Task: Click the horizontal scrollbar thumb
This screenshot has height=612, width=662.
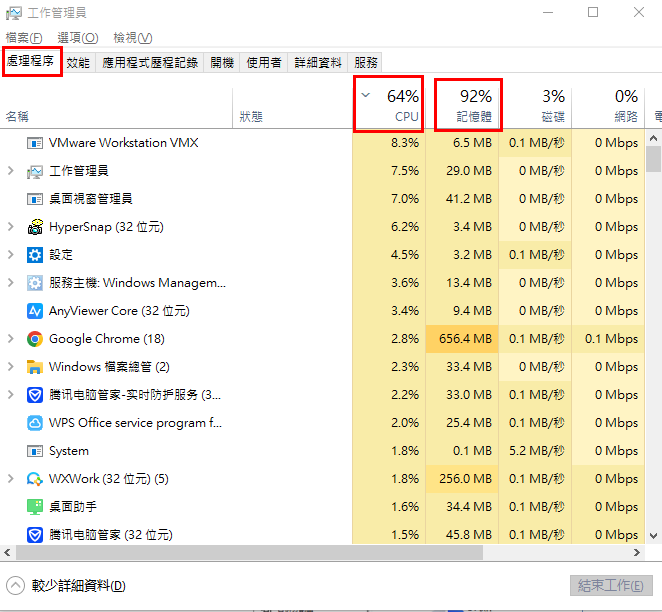Action: (x=249, y=552)
